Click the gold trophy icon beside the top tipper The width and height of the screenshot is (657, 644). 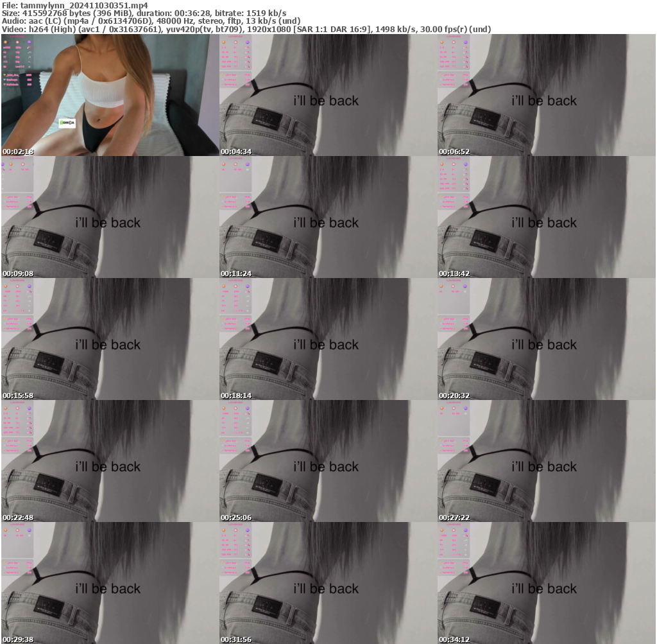(5, 74)
